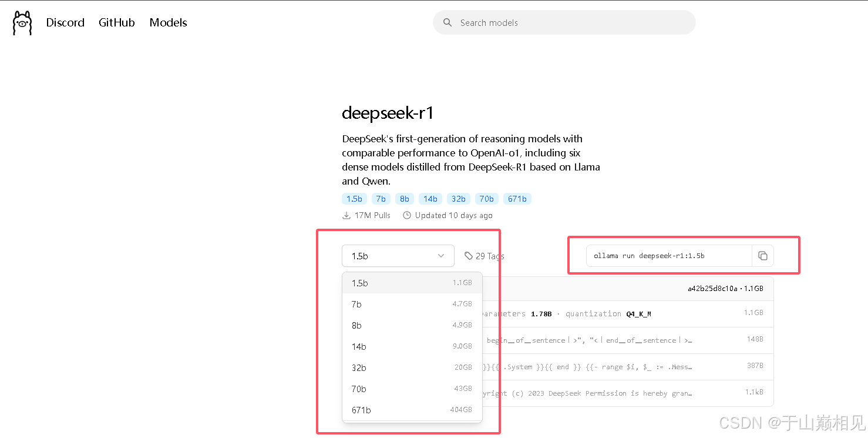Select the 7b model option

click(412, 304)
